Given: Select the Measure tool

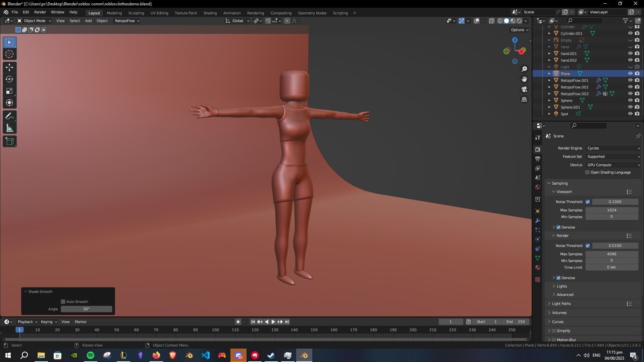Looking at the screenshot, I should pyautogui.click(x=9, y=128).
